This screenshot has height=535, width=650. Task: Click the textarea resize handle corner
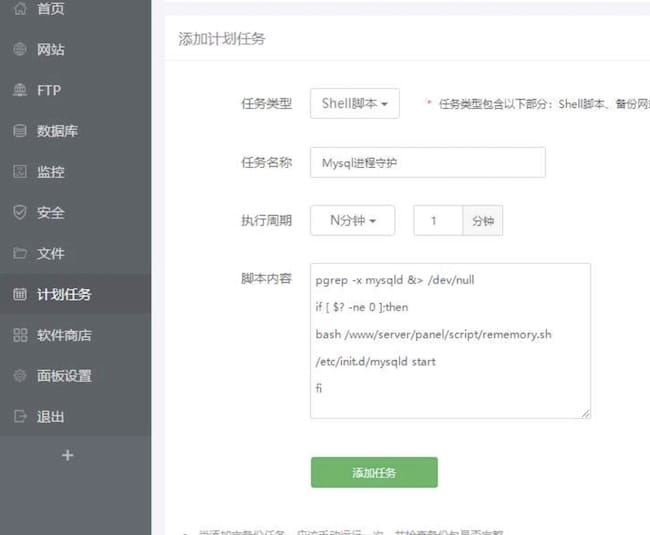[585, 414]
